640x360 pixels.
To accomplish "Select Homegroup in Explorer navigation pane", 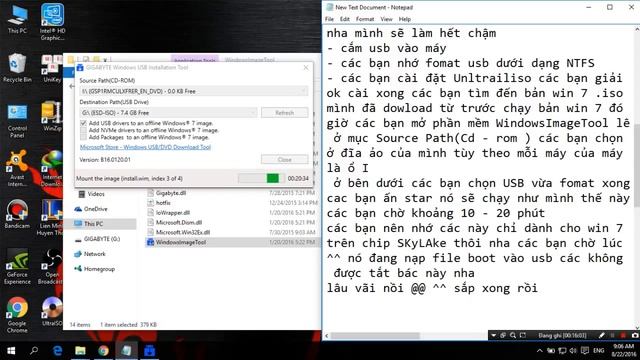I will (x=94, y=269).
